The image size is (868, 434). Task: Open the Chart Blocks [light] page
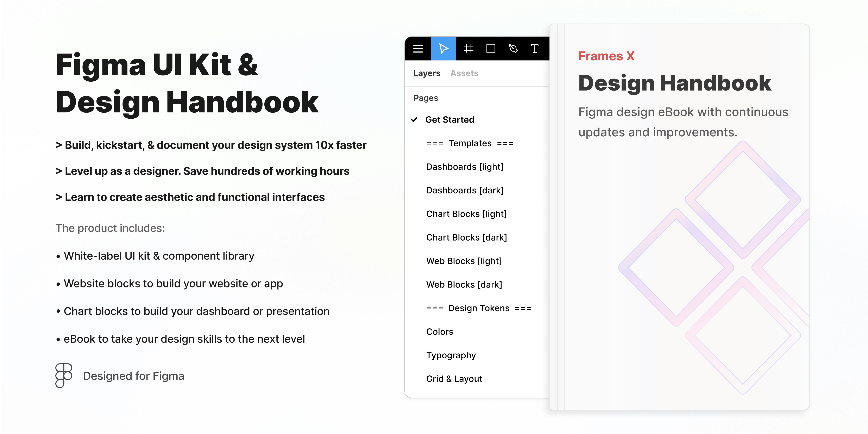[466, 214]
